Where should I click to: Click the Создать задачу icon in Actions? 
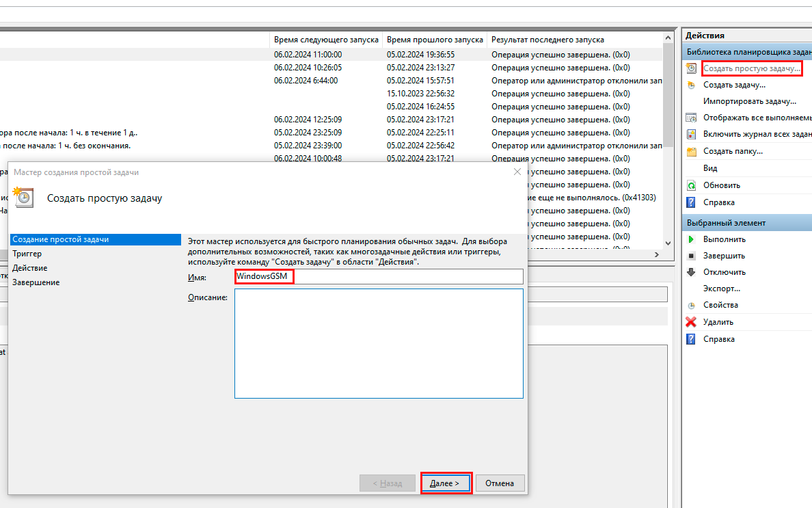691,85
